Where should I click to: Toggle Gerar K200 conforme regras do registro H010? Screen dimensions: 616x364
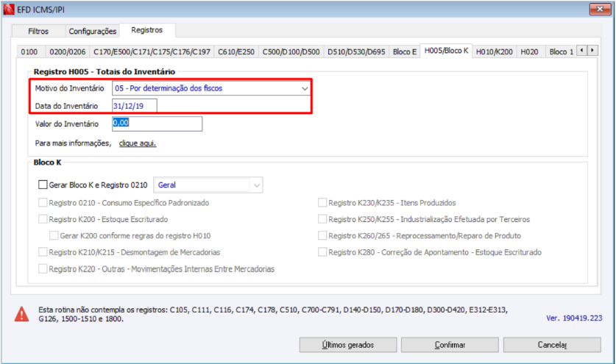click(x=54, y=235)
